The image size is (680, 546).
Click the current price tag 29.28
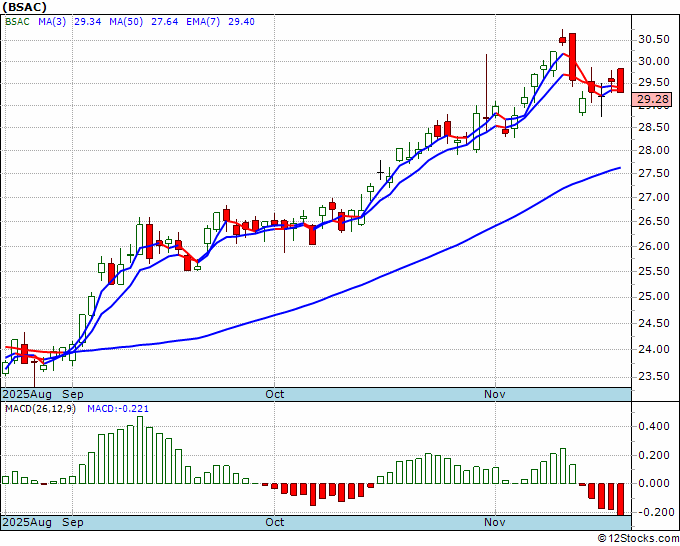coord(652,100)
